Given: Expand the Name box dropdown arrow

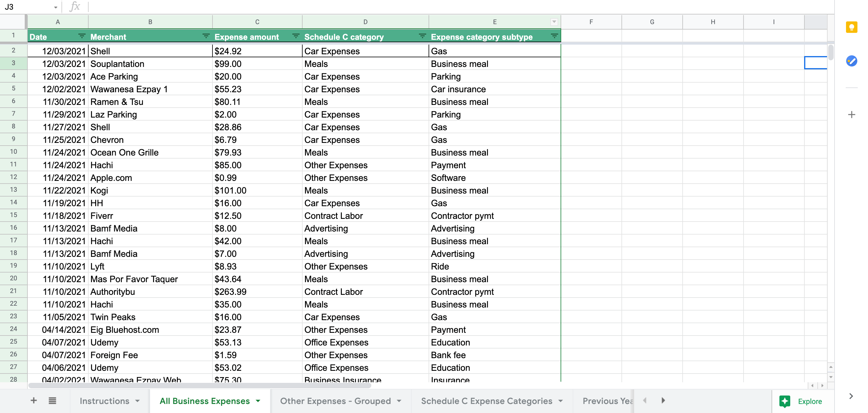Looking at the screenshot, I should (x=55, y=7).
